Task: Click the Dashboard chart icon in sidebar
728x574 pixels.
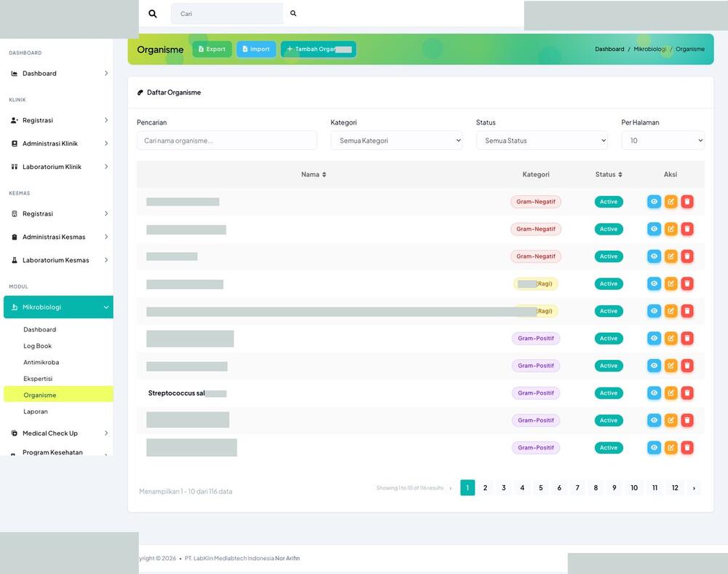Action: point(15,74)
